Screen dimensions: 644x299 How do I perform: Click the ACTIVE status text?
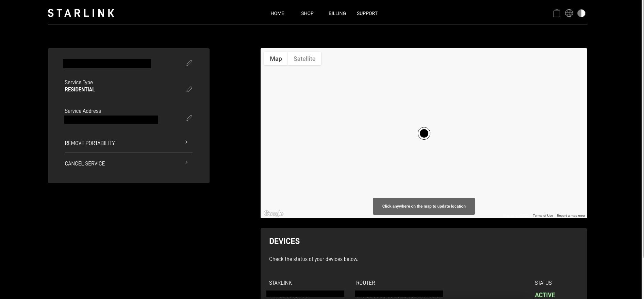point(545,295)
